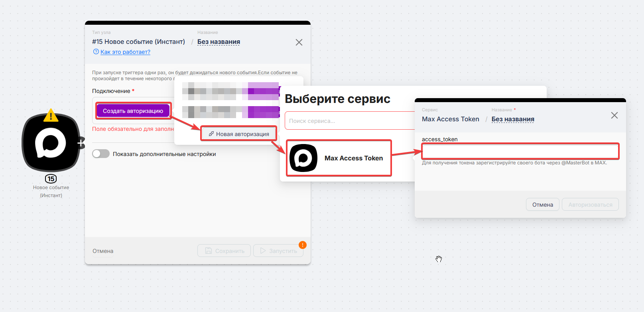The height and width of the screenshot is (312, 644).
Task: Close the Max Access Token dialog
Action: (x=614, y=115)
